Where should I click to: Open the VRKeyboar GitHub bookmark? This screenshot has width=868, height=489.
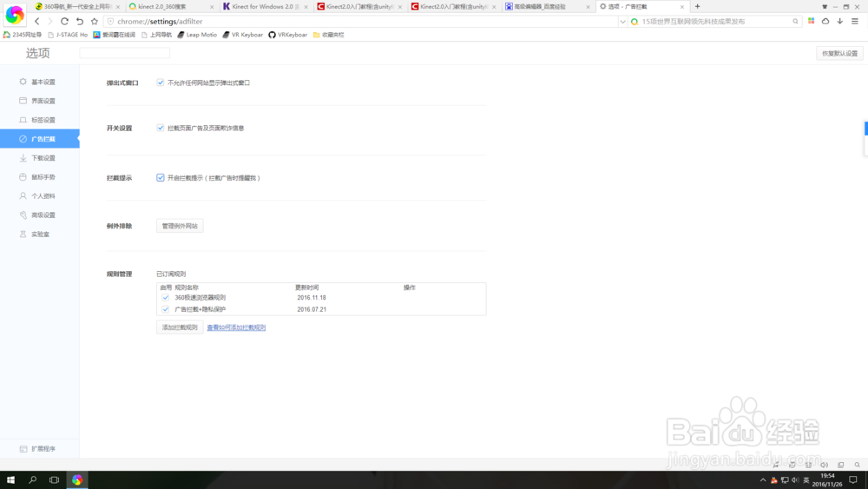pos(288,35)
